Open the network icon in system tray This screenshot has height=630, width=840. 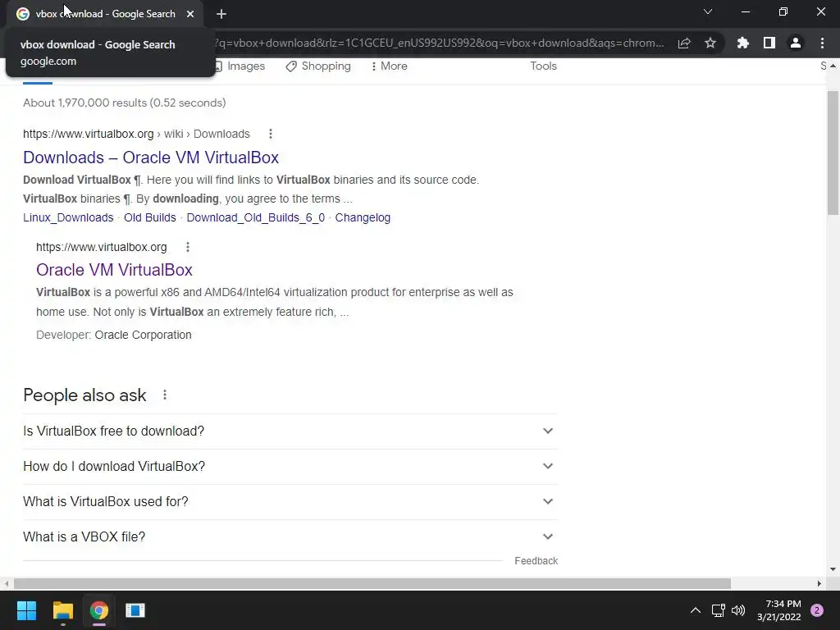pos(718,610)
